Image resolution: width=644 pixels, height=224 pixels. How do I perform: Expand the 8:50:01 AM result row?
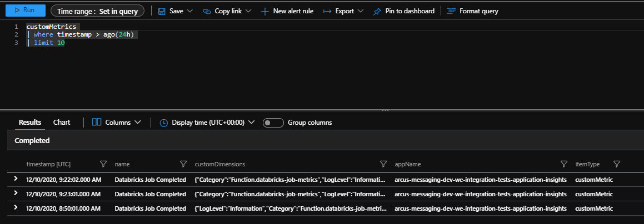tap(16, 208)
